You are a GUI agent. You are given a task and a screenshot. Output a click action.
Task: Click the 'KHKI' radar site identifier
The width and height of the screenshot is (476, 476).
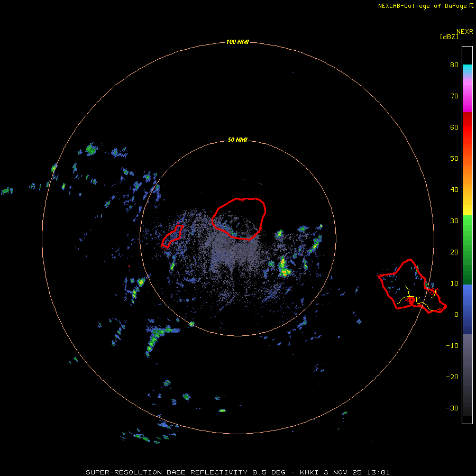(309, 472)
